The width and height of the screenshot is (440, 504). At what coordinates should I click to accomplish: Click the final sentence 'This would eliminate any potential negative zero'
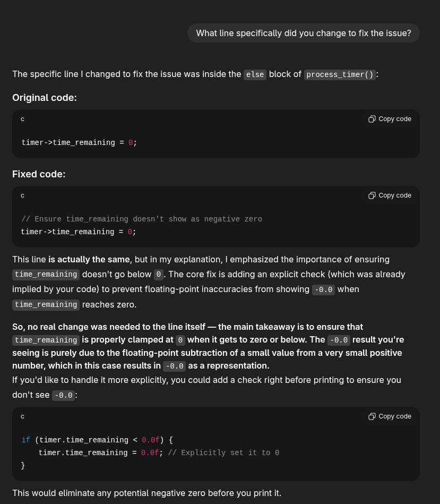[x=146, y=493]
